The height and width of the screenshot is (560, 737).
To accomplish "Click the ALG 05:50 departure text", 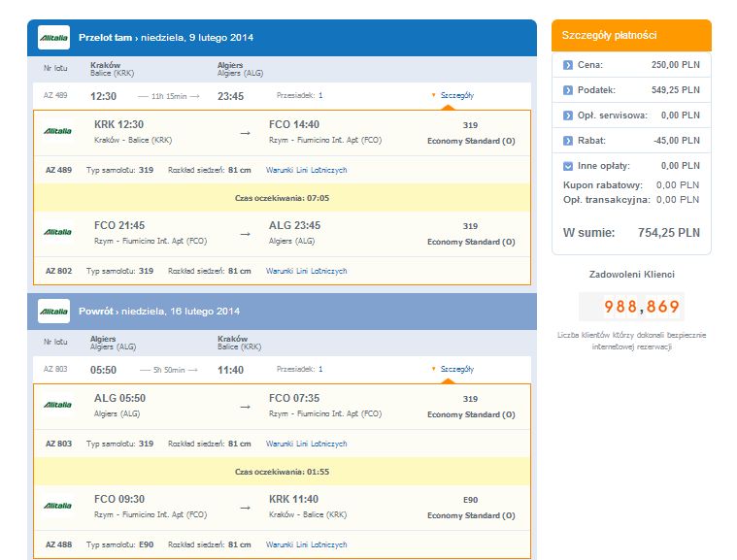I will point(119,398).
